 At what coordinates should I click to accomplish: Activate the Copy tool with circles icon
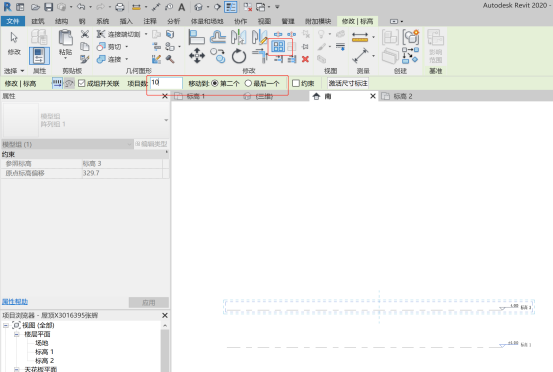coord(218,56)
